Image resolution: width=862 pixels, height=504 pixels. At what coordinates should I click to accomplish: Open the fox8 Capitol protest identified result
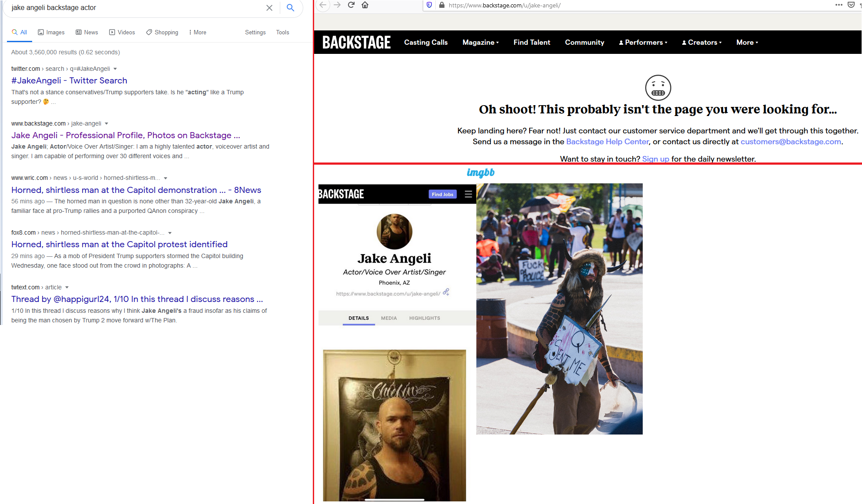[119, 244]
